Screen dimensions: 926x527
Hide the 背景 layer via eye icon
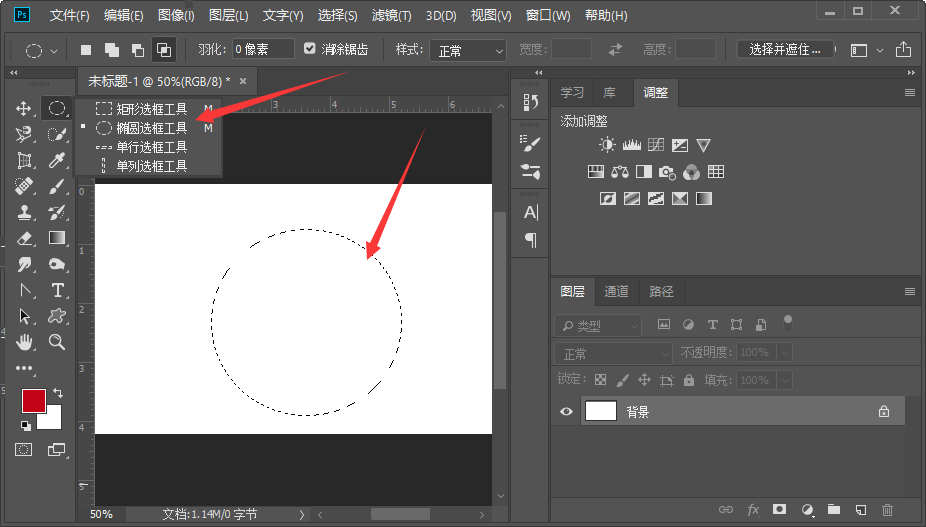click(x=566, y=411)
